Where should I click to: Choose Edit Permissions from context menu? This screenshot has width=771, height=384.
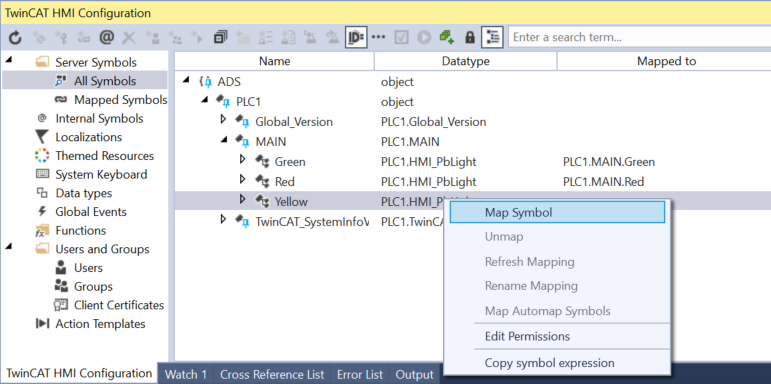click(557, 336)
